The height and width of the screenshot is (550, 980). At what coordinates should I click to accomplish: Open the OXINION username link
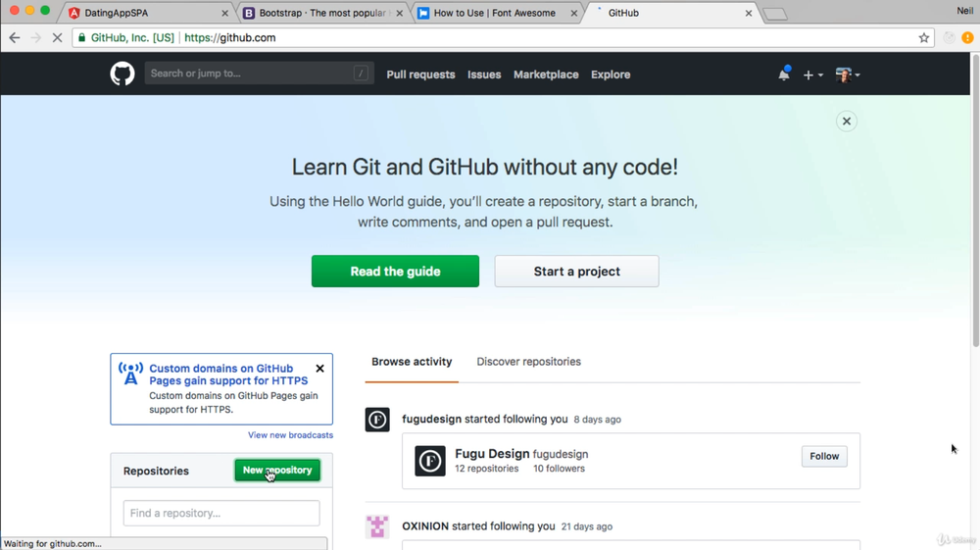[x=425, y=526]
